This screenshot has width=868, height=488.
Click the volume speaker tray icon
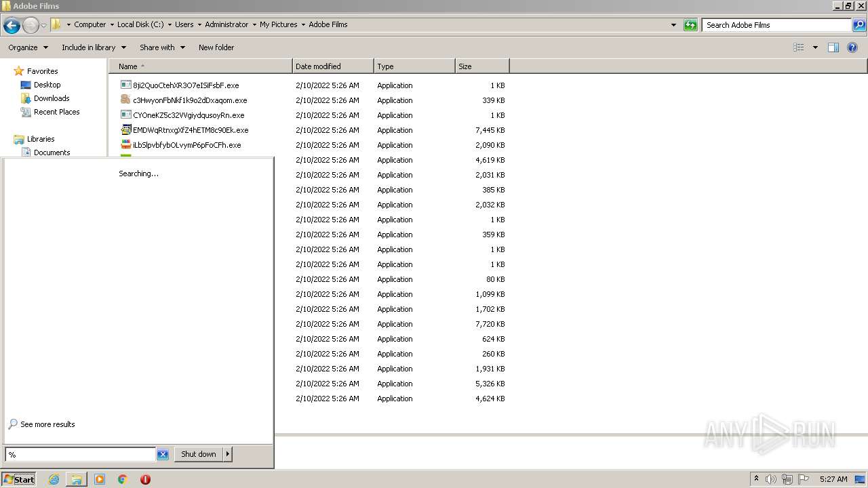coord(770,479)
